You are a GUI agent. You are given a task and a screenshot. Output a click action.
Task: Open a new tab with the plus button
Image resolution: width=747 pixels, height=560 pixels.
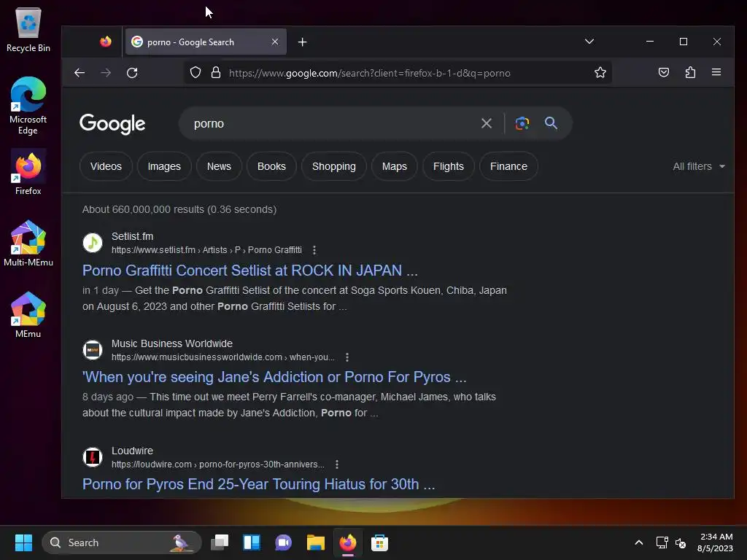coord(302,42)
